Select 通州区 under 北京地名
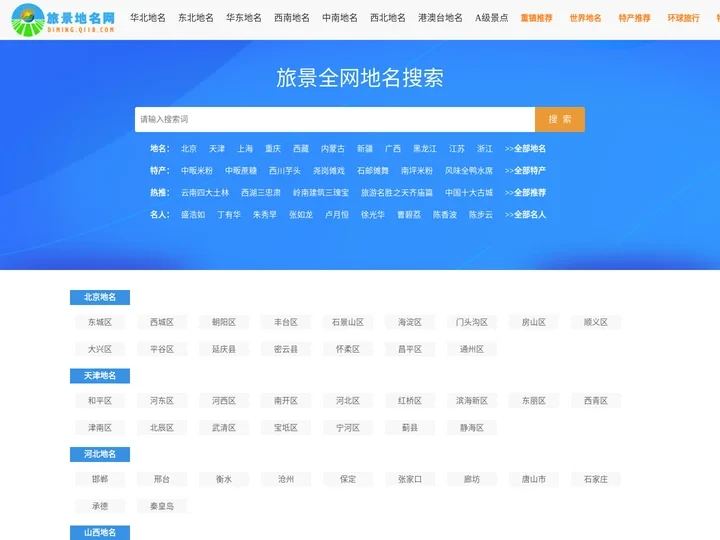Screen dimensions: 720x540 [472, 349]
